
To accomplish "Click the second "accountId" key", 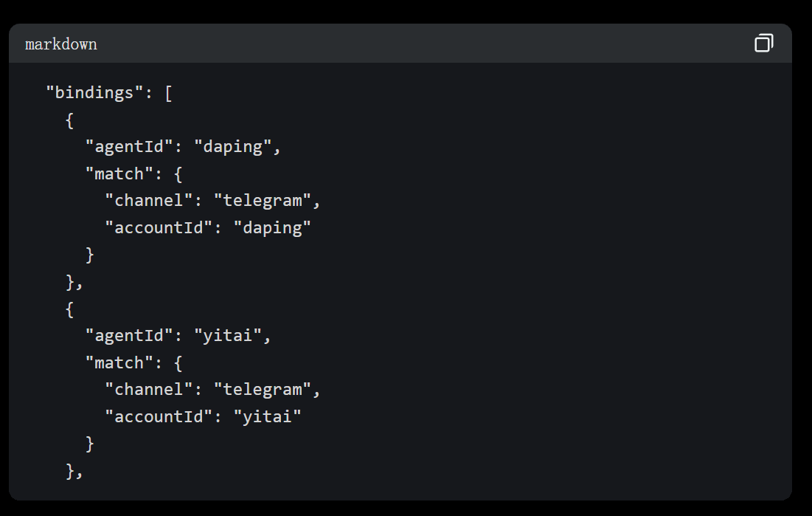I will tap(159, 416).
